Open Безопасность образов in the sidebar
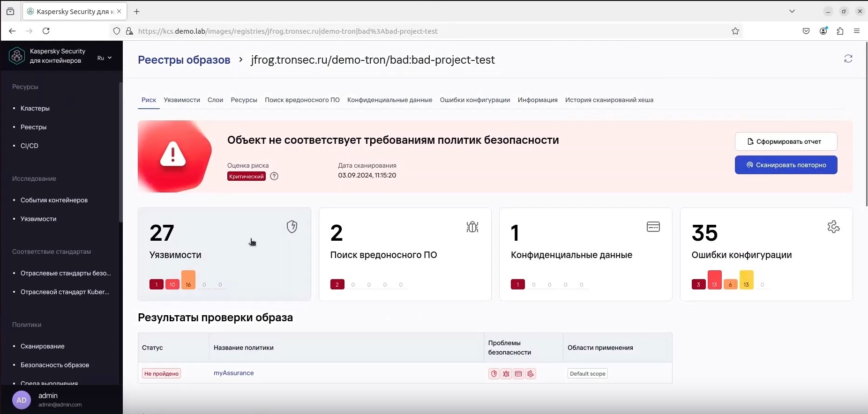This screenshot has height=414, width=868. pos(55,365)
